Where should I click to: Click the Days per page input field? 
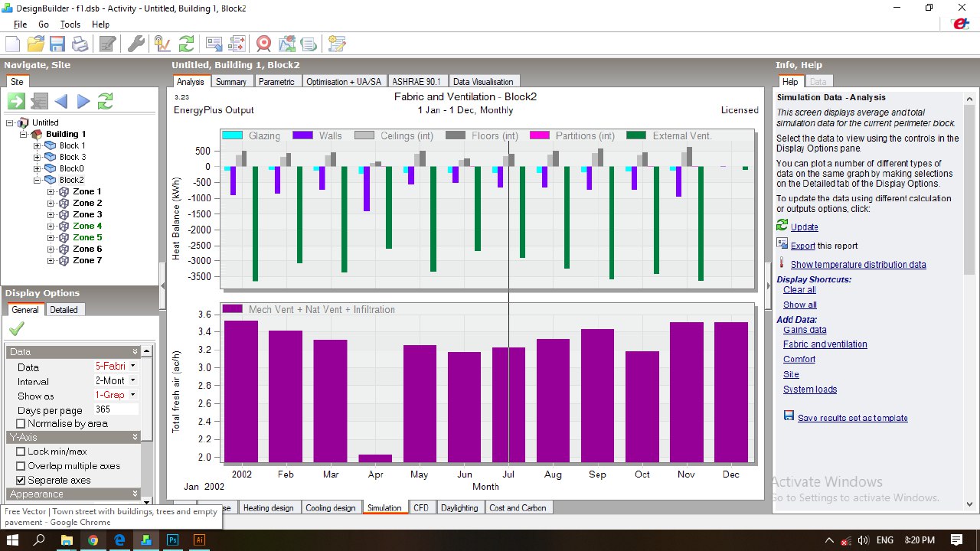point(116,409)
